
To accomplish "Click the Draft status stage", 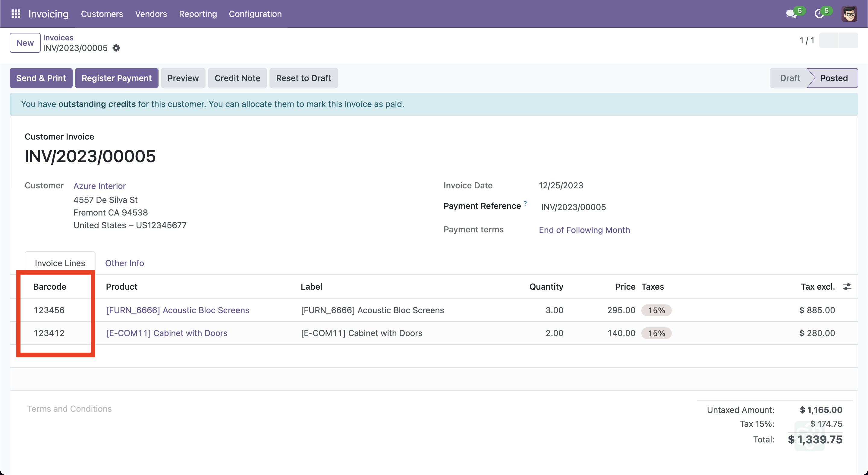I will [790, 78].
